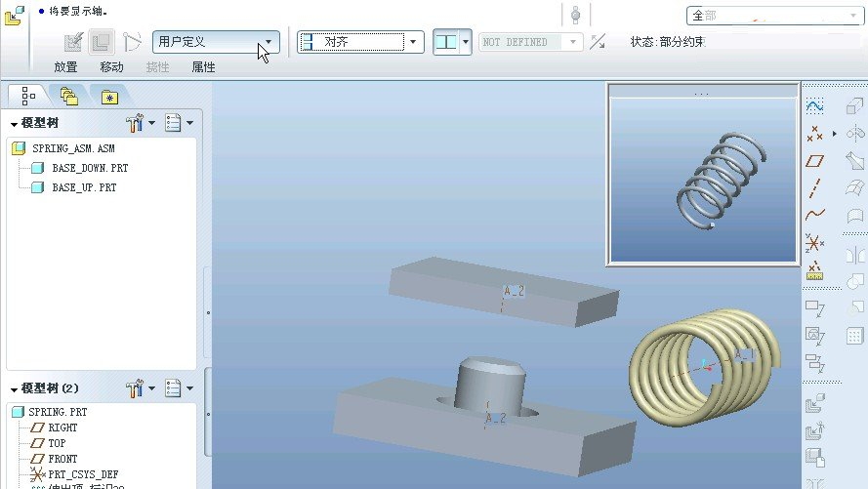Click the assemble component icon beside the message line
This screenshot has height=489, width=868.
(15, 16)
